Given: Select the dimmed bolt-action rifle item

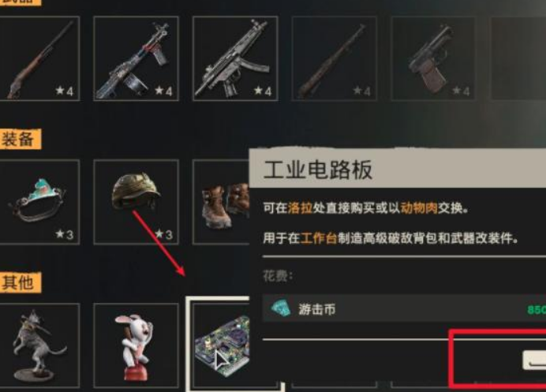Looking at the screenshot, I should [x=334, y=58].
